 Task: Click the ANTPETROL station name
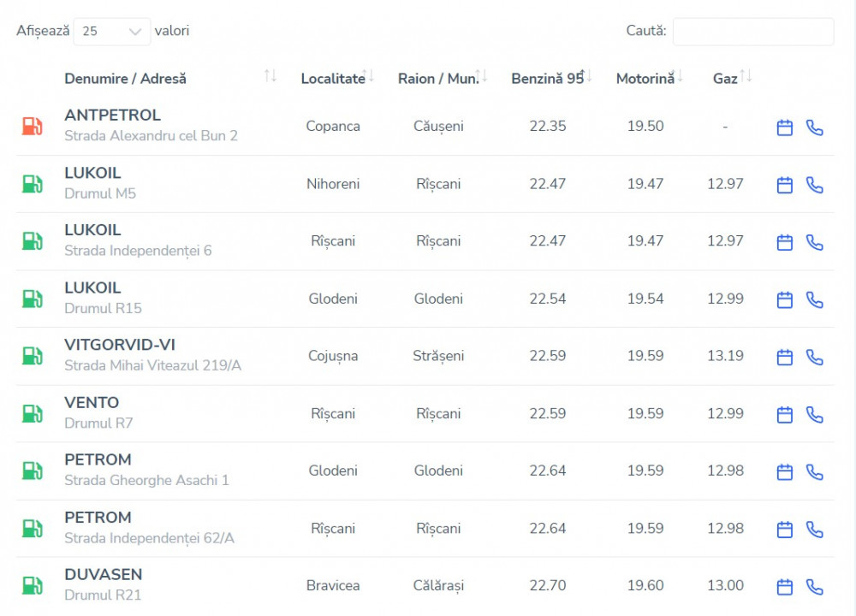[112, 115]
